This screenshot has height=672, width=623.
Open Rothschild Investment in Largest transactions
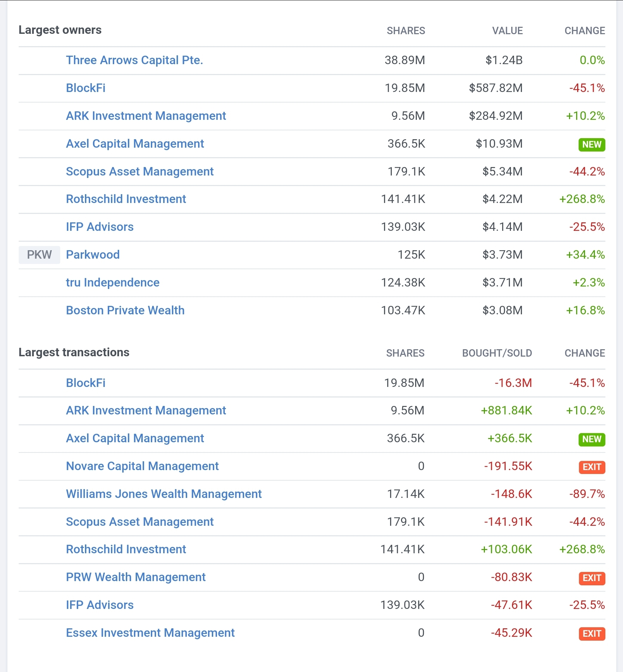(126, 549)
